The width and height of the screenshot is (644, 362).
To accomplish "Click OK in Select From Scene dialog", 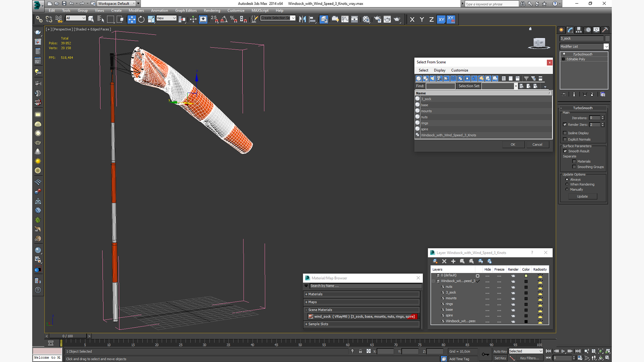I will (513, 144).
